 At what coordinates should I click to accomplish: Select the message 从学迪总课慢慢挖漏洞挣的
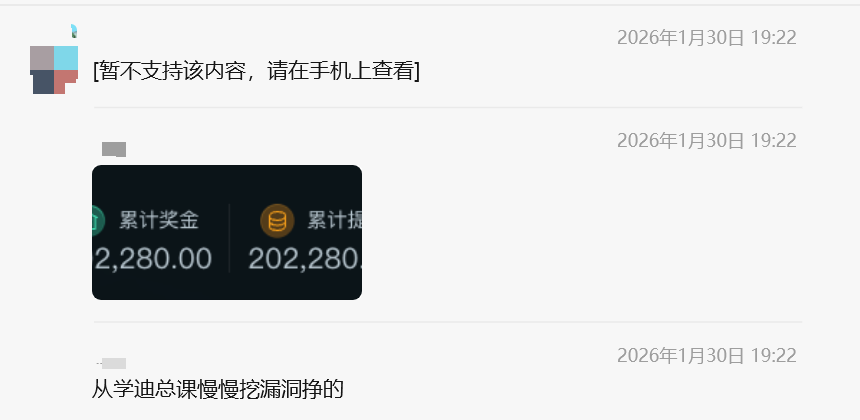click(x=218, y=389)
